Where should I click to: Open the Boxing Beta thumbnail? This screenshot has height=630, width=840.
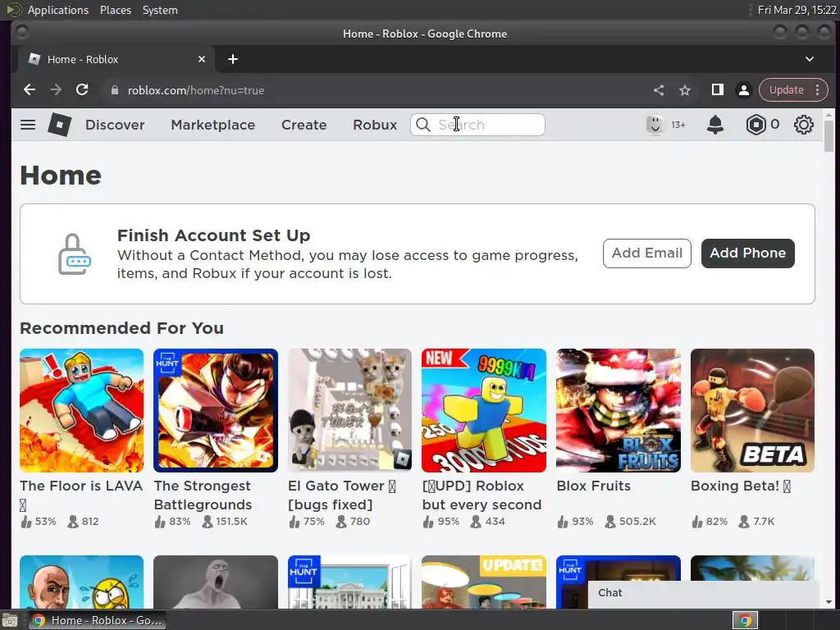(753, 411)
